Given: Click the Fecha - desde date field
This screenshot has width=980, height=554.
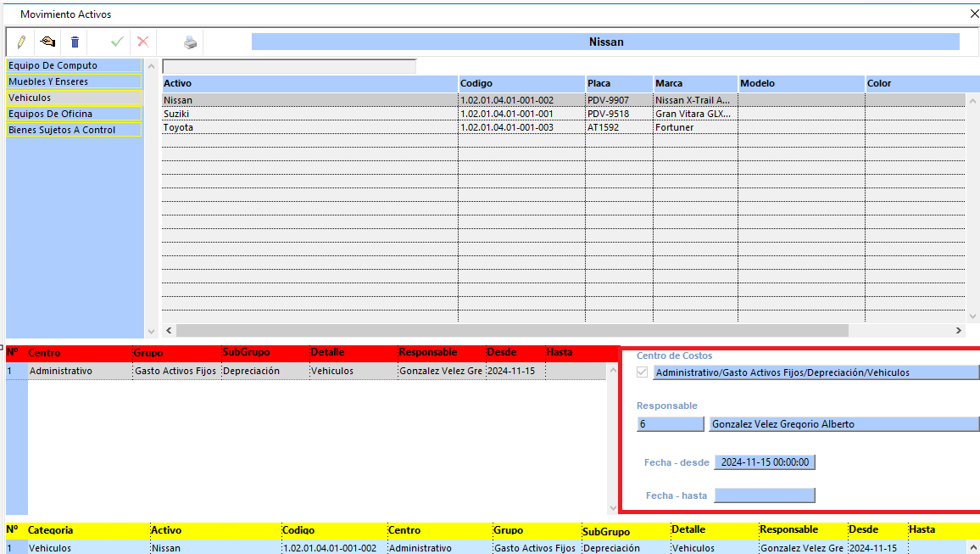Looking at the screenshot, I should [x=764, y=462].
